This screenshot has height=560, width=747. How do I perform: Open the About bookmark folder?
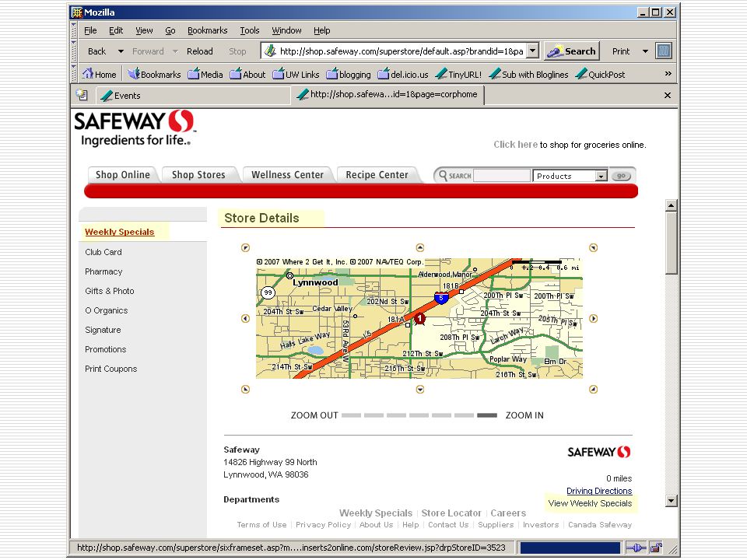(247, 75)
